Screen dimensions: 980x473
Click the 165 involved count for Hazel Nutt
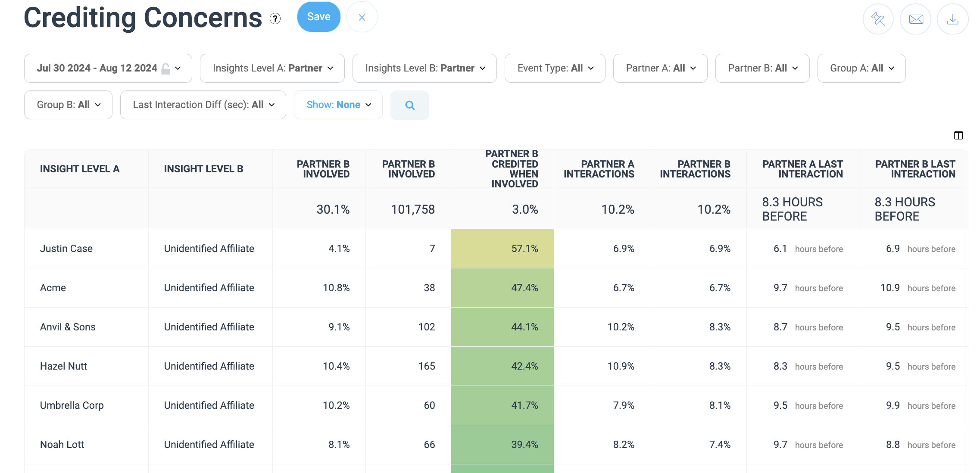427,366
